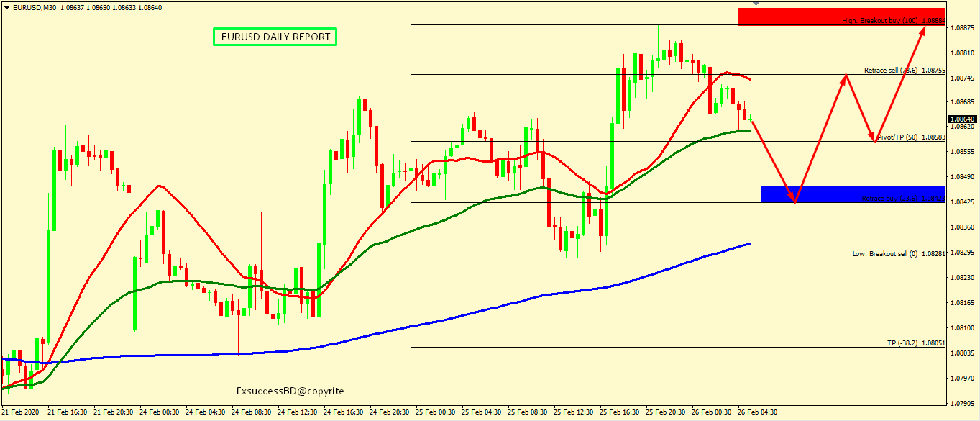This screenshot has width=980, height=421.
Task: Click the TP (-38.2) level label
Action: coord(915,343)
